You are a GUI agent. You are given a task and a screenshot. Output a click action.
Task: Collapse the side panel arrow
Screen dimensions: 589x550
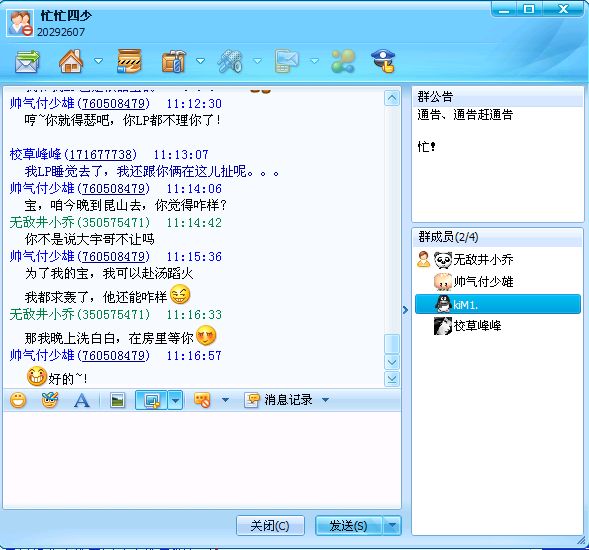pyautogui.click(x=405, y=310)
